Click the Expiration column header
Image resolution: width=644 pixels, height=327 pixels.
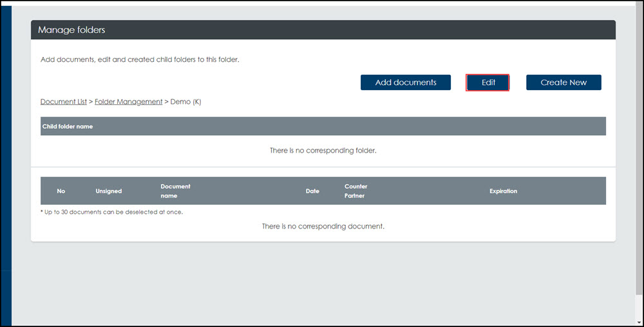(503, 191)
